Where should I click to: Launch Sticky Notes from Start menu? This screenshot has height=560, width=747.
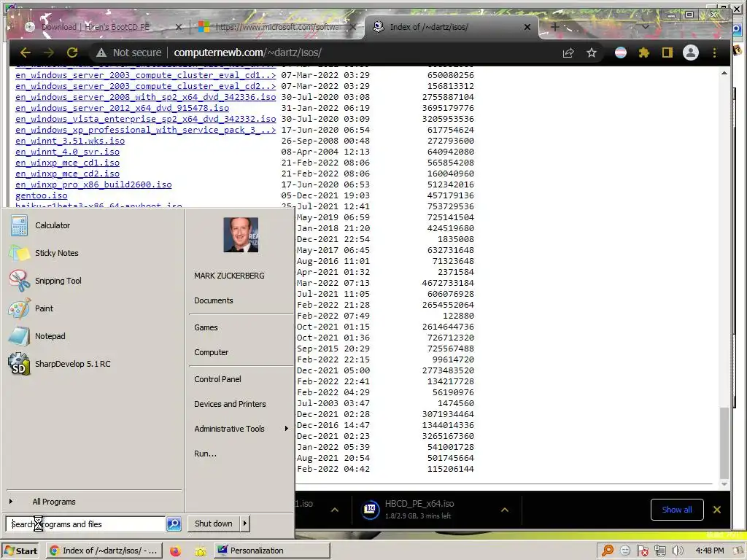pos(56,253)
